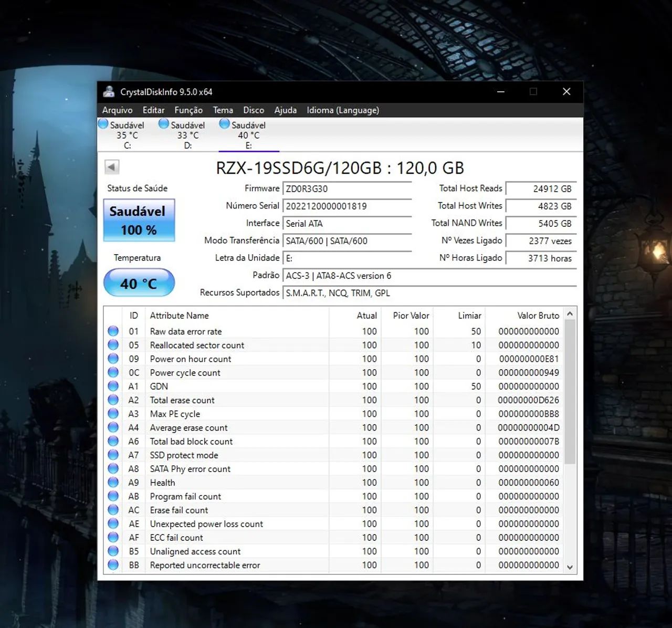Click status icon of Raw data error rate row
672x628 pixels.
pos(113,331)
